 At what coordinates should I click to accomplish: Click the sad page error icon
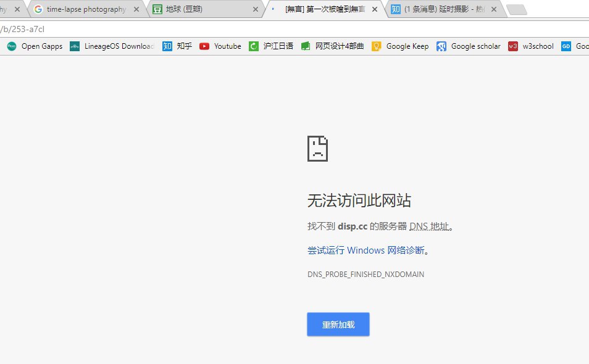[317, 149]
